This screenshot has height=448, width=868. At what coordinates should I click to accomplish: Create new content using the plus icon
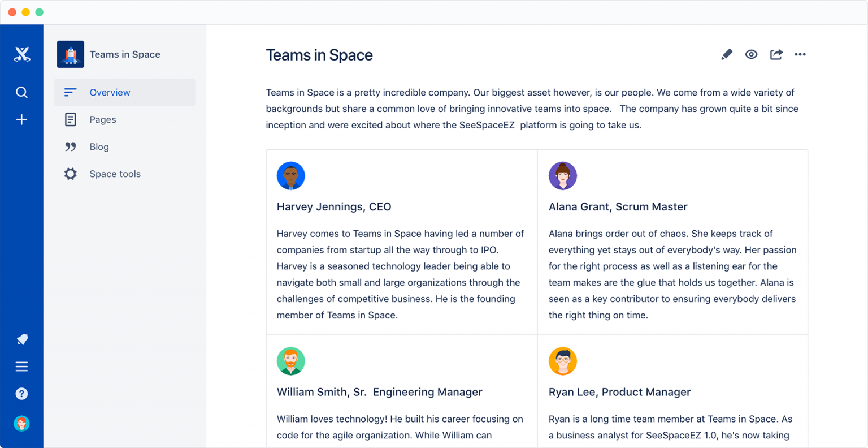[x=21, y=119]
